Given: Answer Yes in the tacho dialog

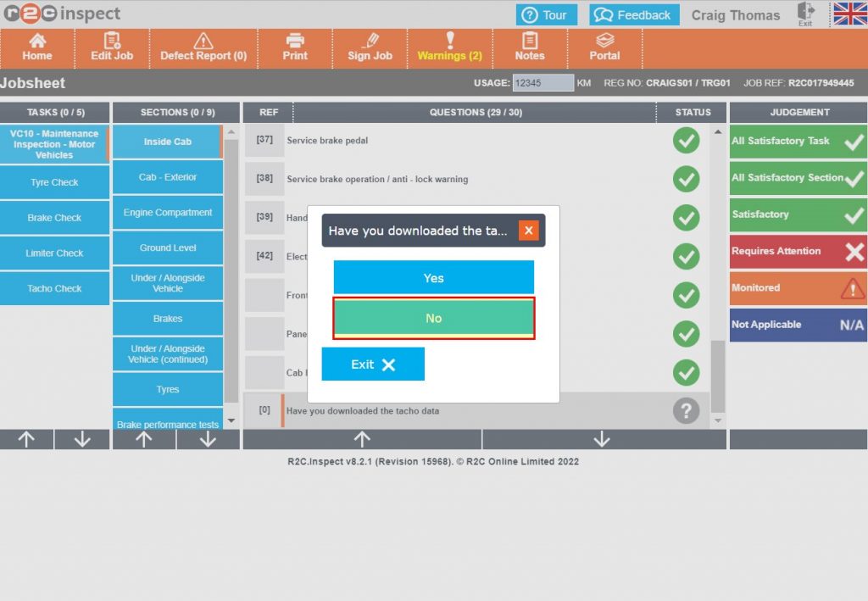Looking at the screenshot, I should coord(433,278).
